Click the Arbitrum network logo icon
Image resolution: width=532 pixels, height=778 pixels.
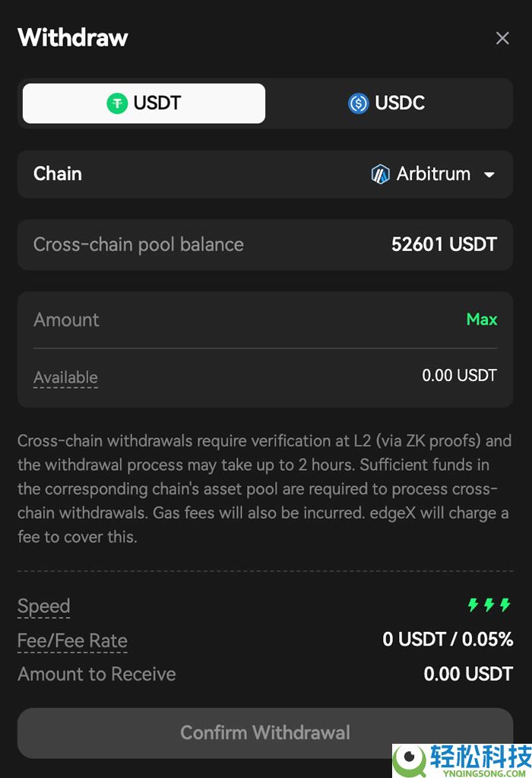tap(380, 174)
